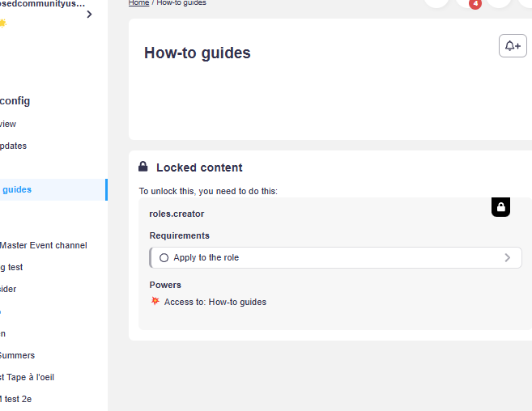The height and width of the screenshot is (411, 532).
Task: Click Apply to the role requirement text
Action: 206,258
